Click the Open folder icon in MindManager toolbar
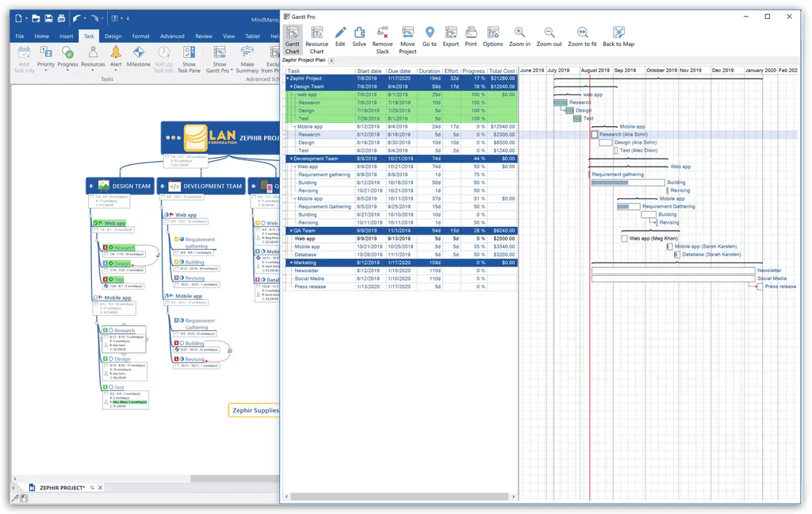 36,19
